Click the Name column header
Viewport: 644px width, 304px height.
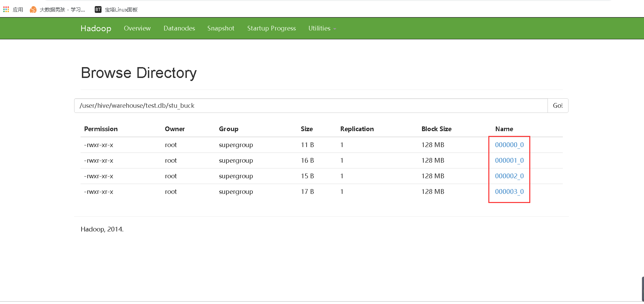pos(504,129)
